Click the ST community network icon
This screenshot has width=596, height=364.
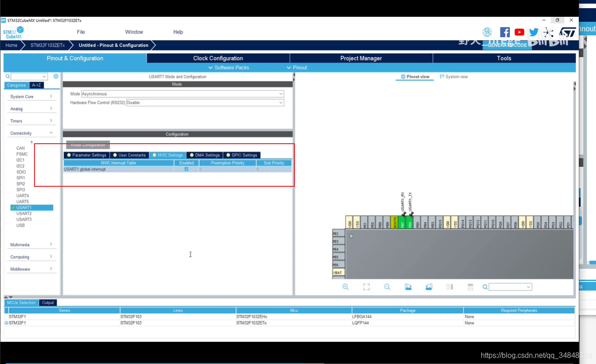pos(548,32)
